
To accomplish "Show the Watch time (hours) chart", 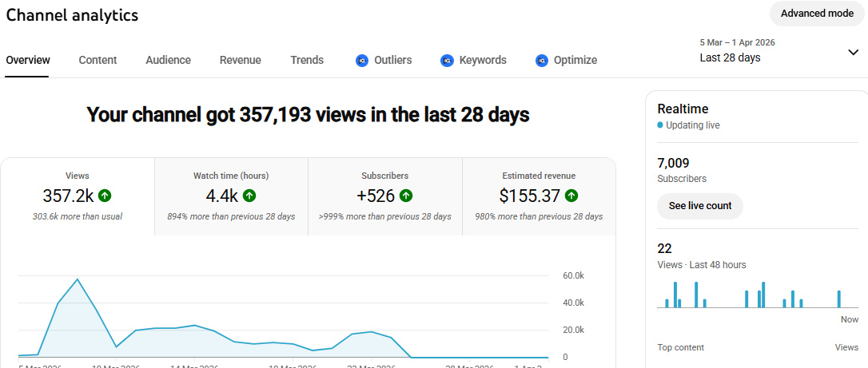I will tap(231, 196).
